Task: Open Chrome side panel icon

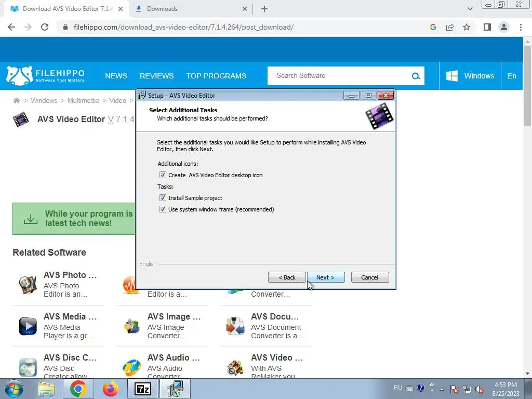Action: (487, 27)
